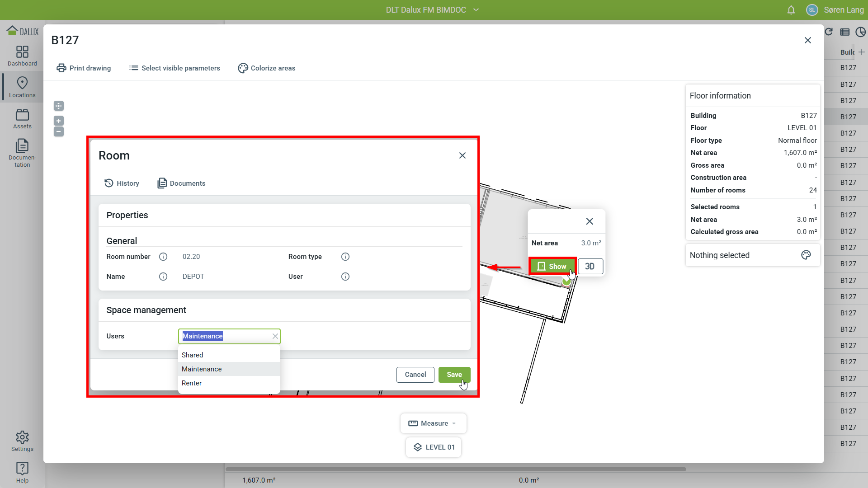Viewport: 868px width, 488px height.
Task: Open DLT Dalux FM BIMDOC project dropdown
Action: pos(432,10)
